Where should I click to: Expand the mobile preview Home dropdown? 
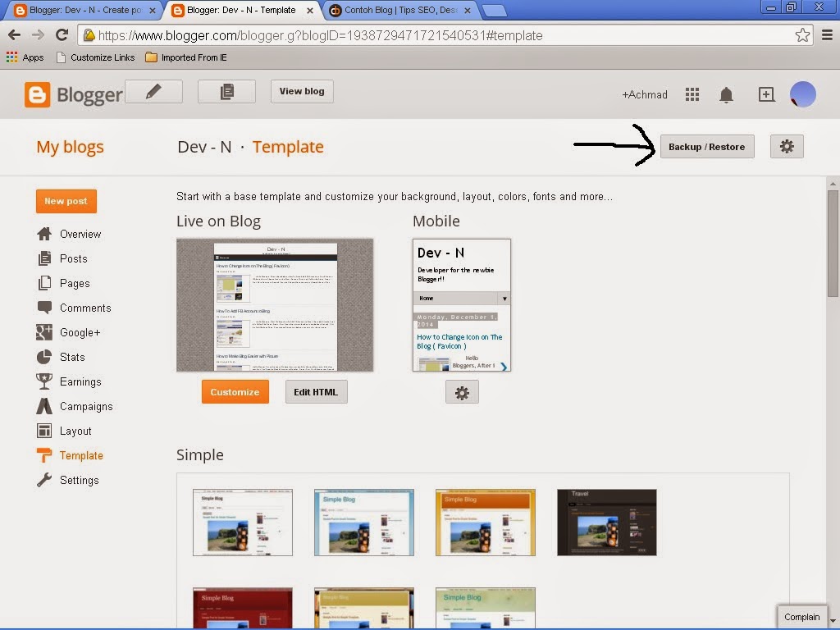click(x=504, y=299)
